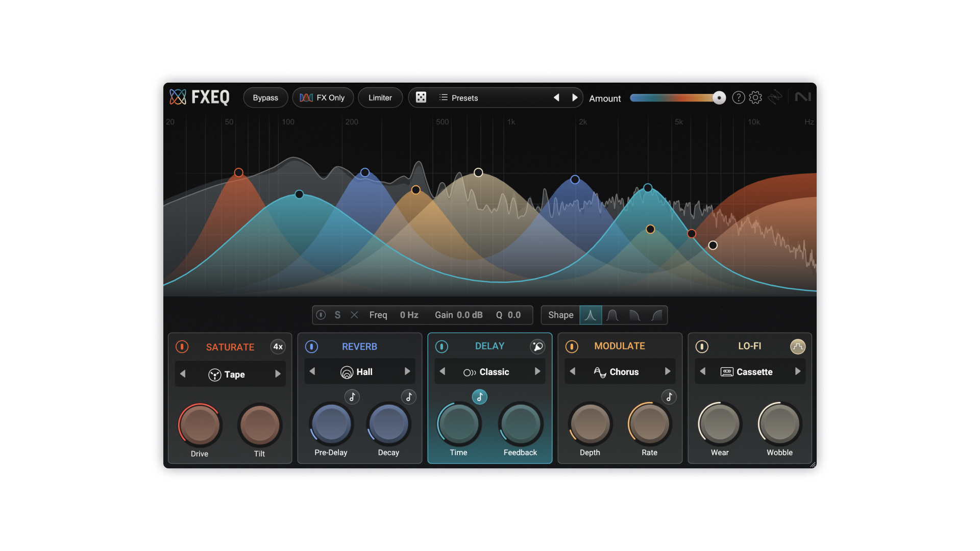
Task: Select previous Saturate type before Tape
Action: [183, 374]
